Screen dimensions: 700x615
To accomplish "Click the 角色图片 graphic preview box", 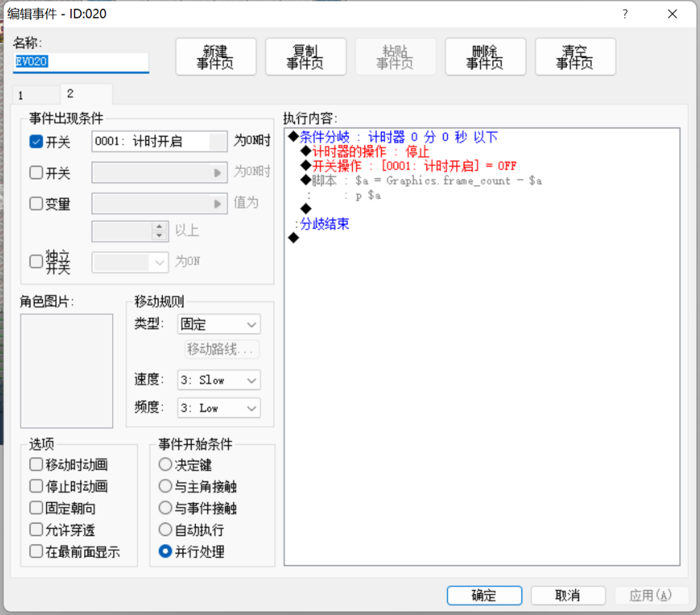I will (x=67, y=371).
